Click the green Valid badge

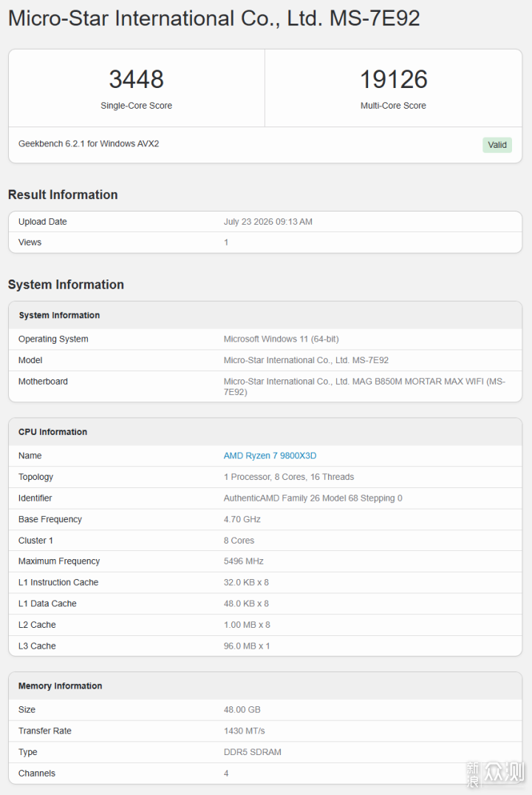click(497, 144)
